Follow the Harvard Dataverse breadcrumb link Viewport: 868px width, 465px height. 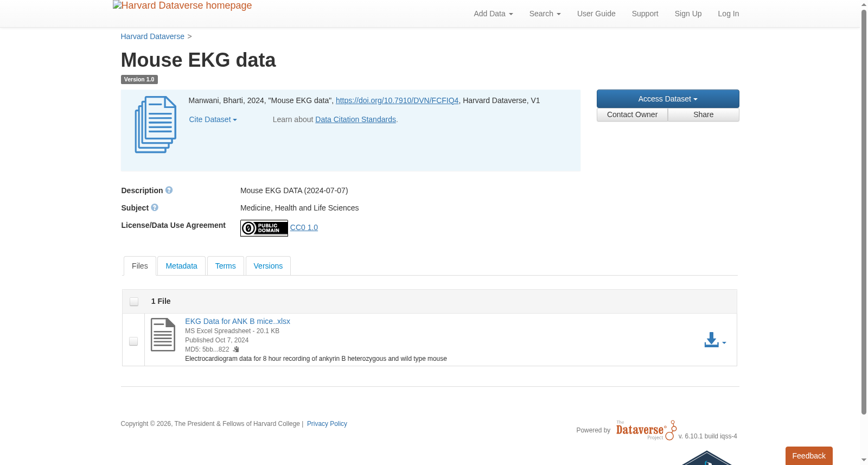point(152,36)
